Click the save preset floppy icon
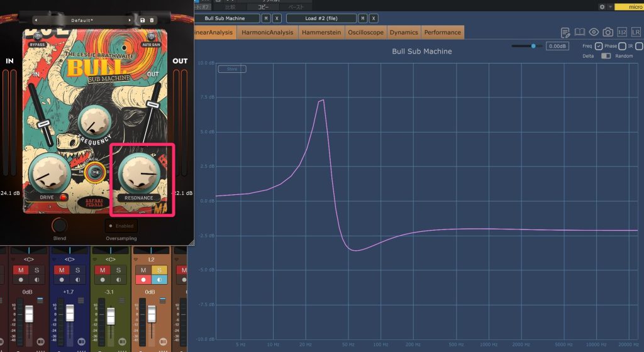Screen dimensions: 644x352 pos(143,20)
